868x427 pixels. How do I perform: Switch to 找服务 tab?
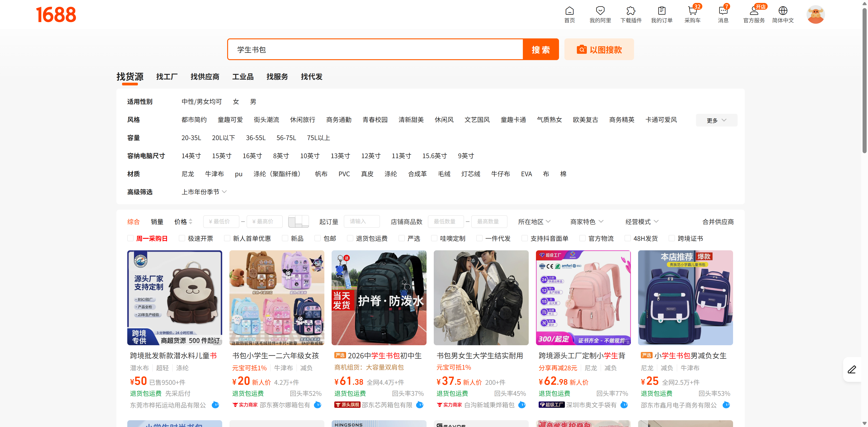(277, 77)
